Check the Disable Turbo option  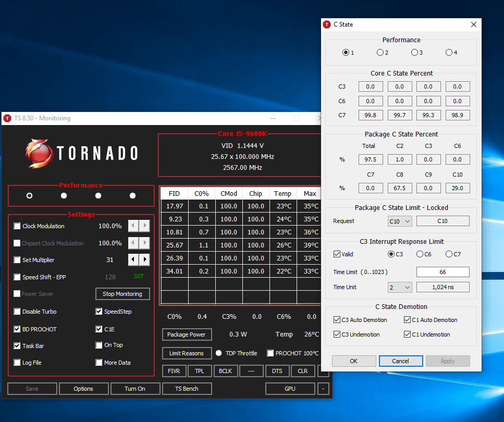click(x=17, y=311)
